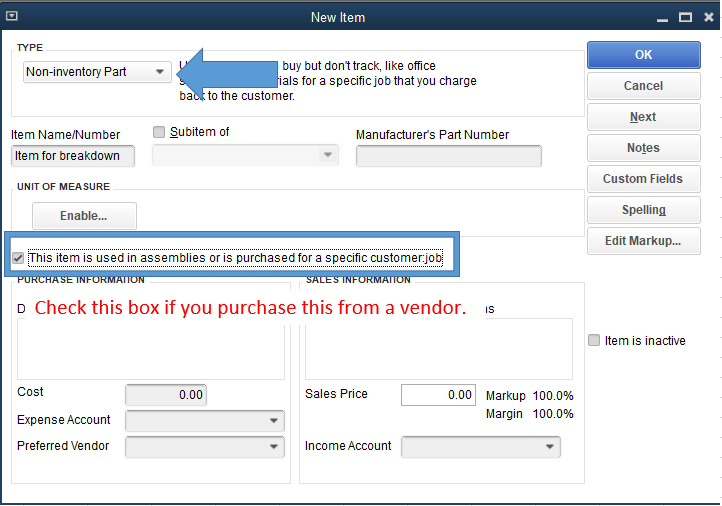Open the item Type dropdown
This screenshot has width=722, height=506.
coord(97,72)
